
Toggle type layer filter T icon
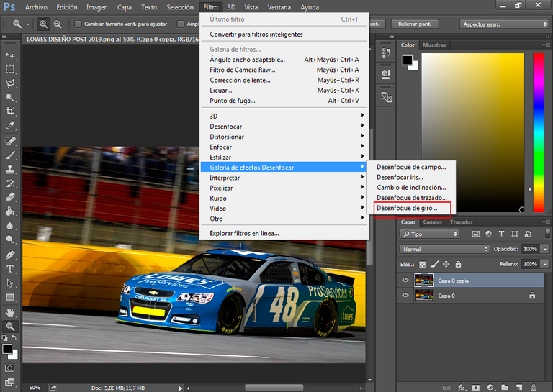[x=501, y=234]
